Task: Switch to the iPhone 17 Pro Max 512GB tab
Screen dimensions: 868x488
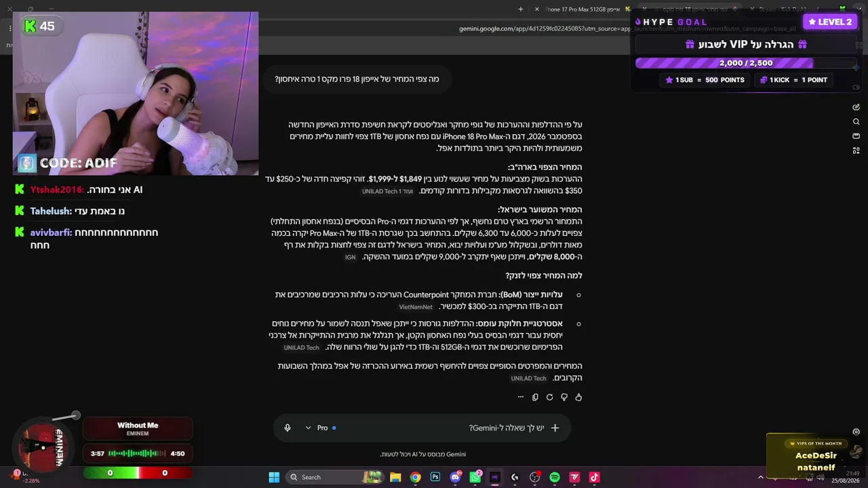Action: pos(583,9)
